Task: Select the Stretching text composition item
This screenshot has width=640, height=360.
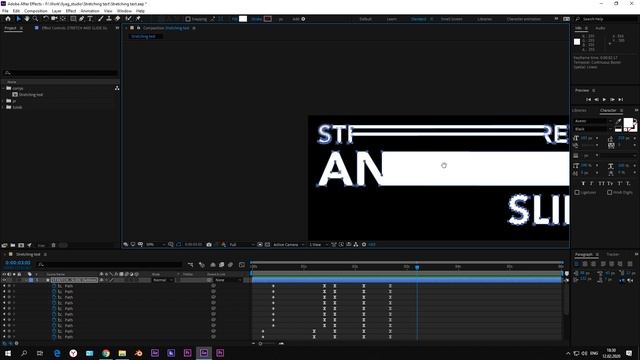Action: [31, 95]
